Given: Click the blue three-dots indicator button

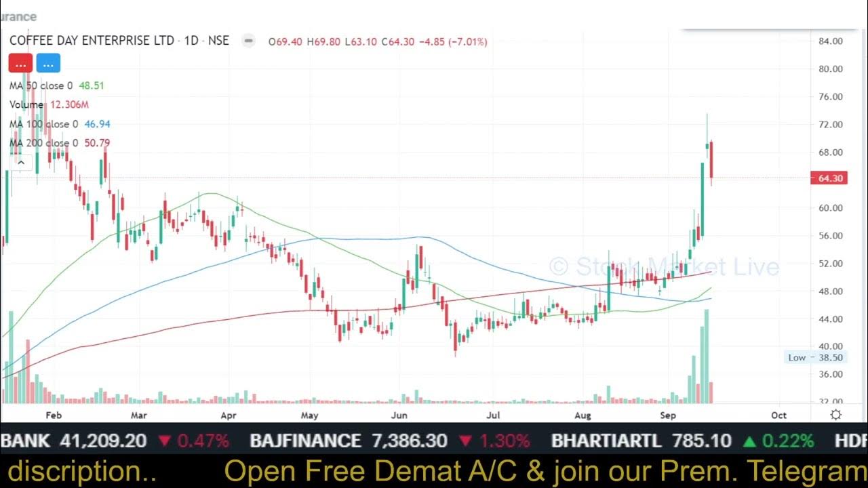Looking at the screenshot, I should [48, 64].
